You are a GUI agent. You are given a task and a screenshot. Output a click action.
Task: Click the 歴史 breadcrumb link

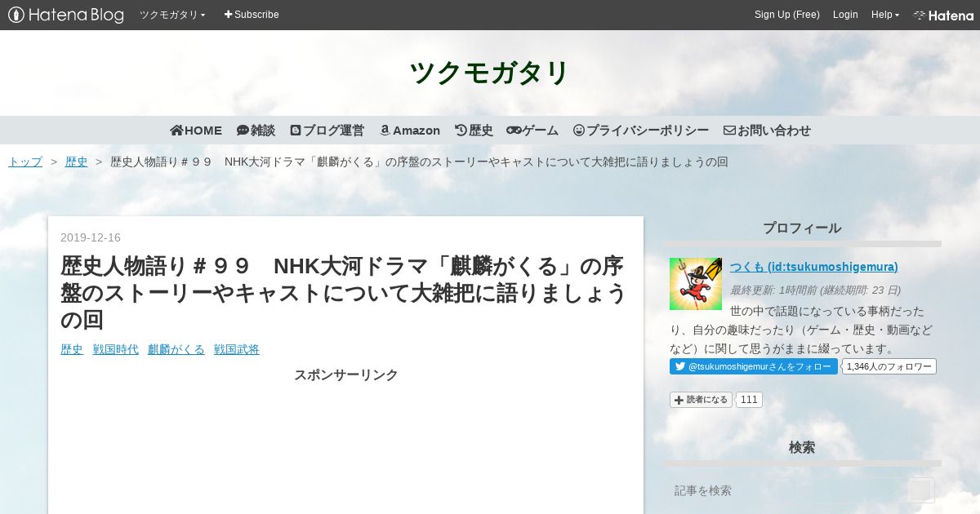(x=77, y=162)
